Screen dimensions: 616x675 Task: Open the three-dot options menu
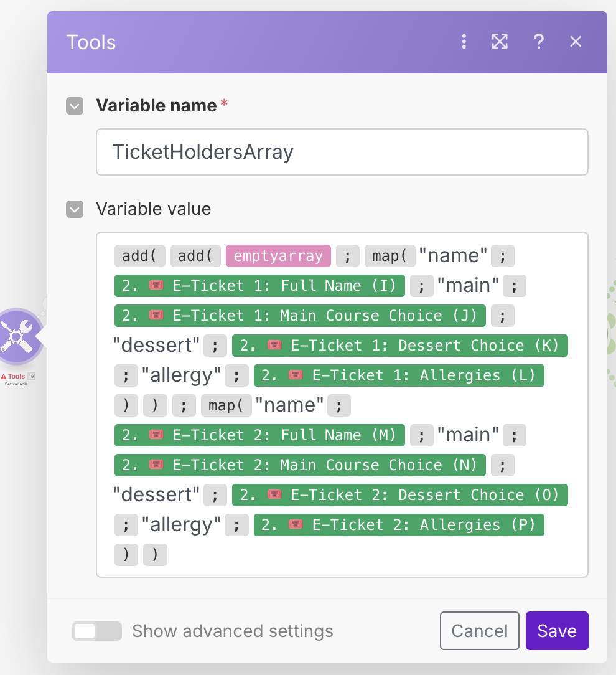464,42
